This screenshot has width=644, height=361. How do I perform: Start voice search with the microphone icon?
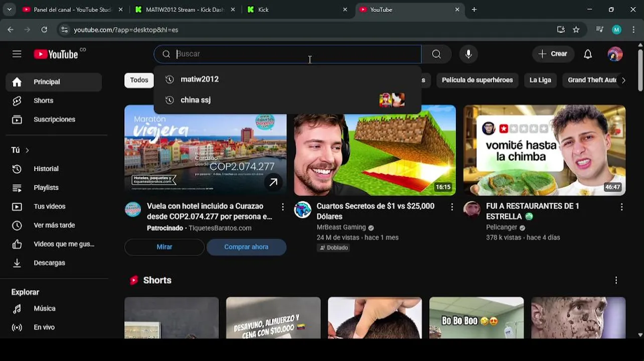tap(468, 54)
